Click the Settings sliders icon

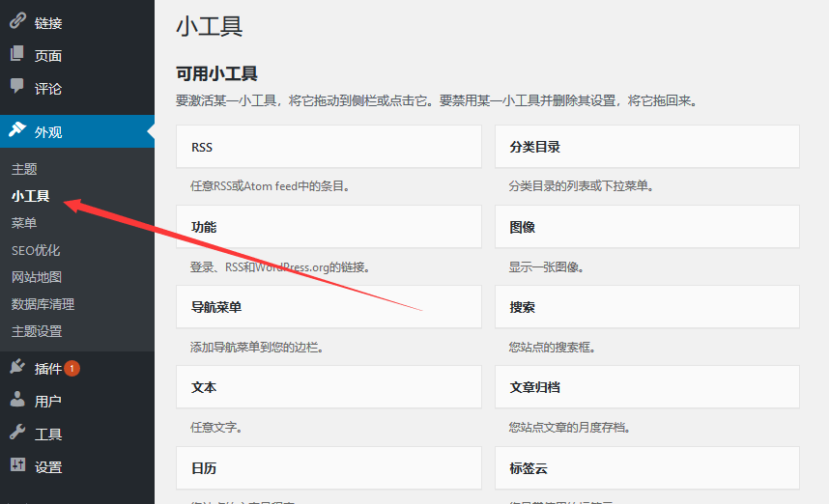[x=17, y=465]
